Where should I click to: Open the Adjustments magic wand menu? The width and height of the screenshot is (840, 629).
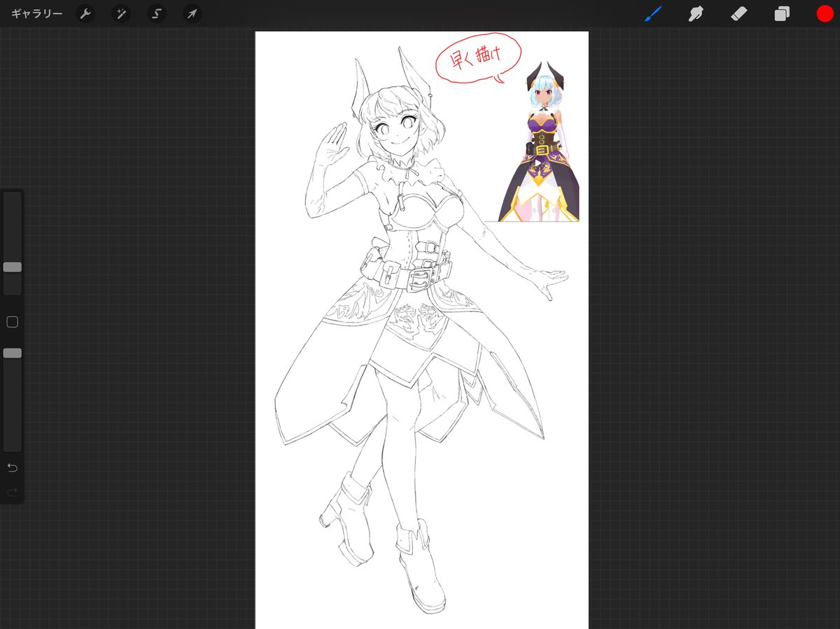(x=121, y=14)
